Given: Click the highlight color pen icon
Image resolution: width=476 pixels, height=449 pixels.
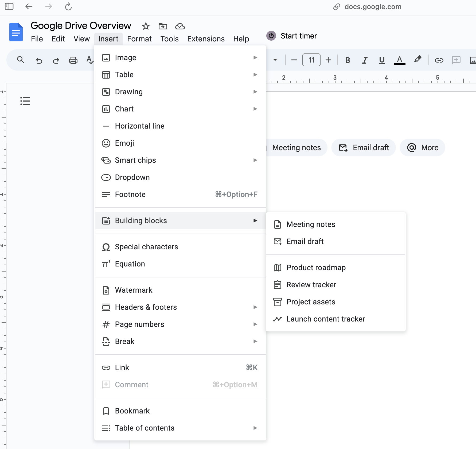Looking at the screenshot, I should 418,60.
